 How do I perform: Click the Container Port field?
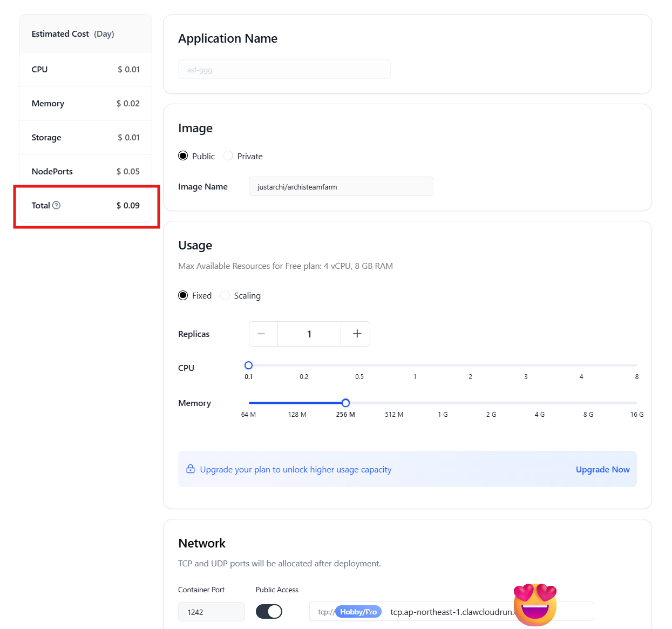(211, 612)
